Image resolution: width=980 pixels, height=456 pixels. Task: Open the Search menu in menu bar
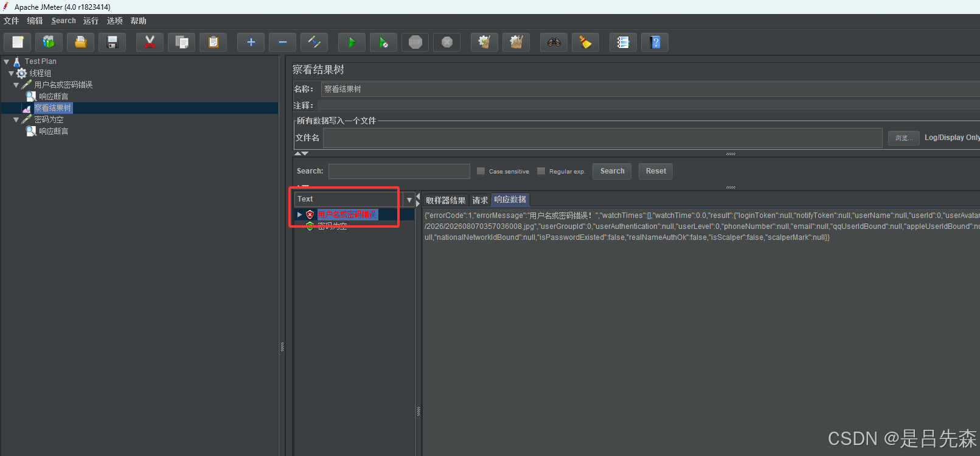point(64,21)
